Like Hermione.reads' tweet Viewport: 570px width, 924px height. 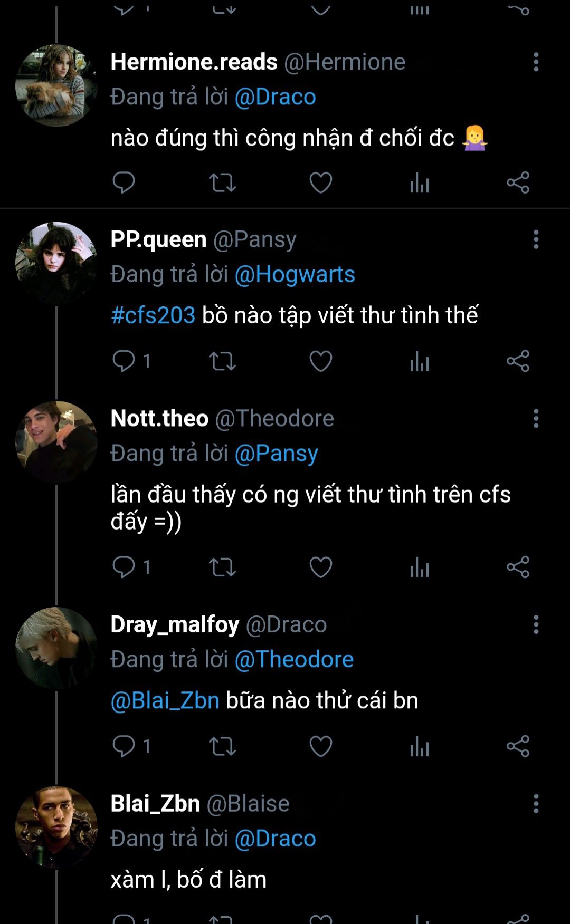tap(320, 182)
